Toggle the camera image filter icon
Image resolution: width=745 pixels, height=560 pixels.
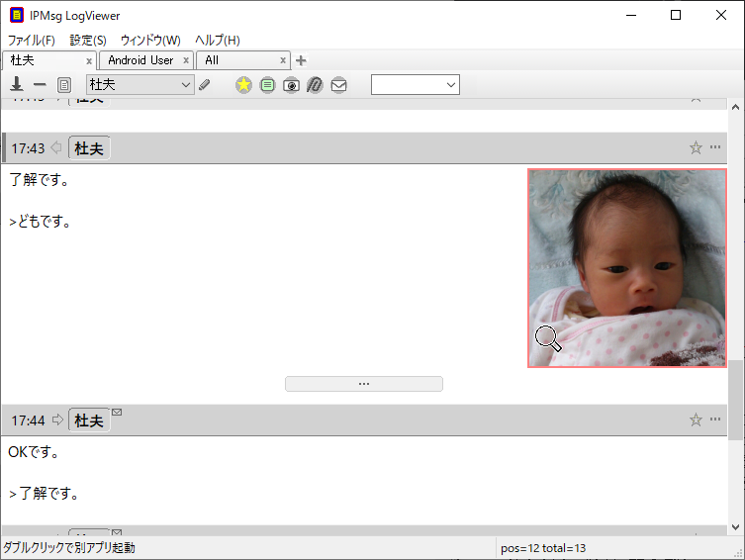(x=291, y=85)
